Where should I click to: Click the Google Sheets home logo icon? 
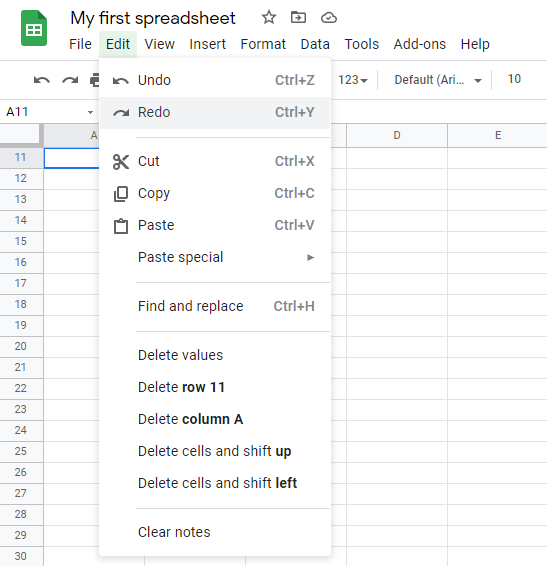pyautogui.click(x=34, y=28)
